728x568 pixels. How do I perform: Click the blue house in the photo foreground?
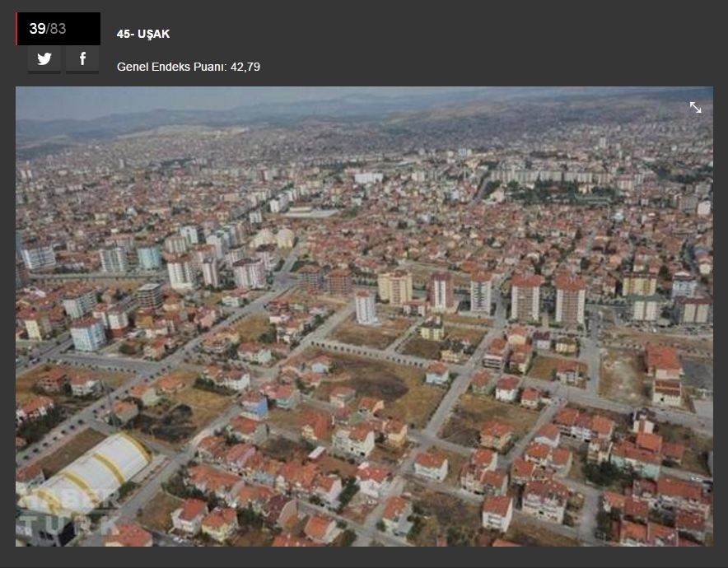(254, 405)
